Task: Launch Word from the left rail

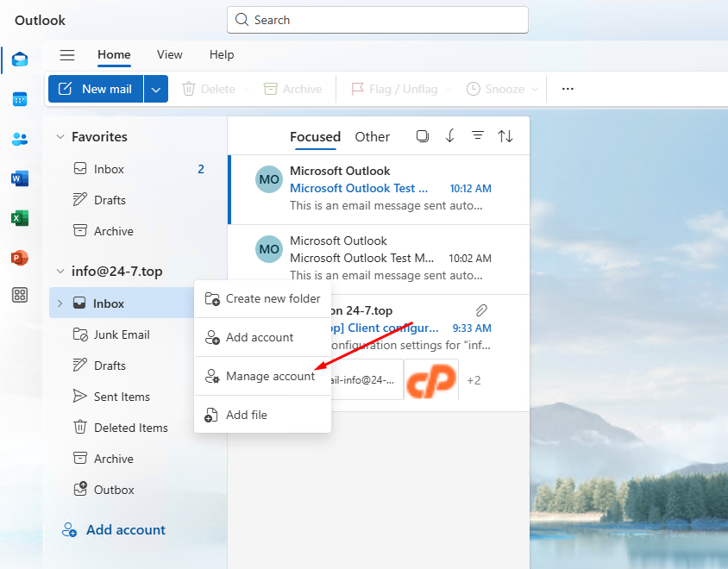Action: coord(19,178)
